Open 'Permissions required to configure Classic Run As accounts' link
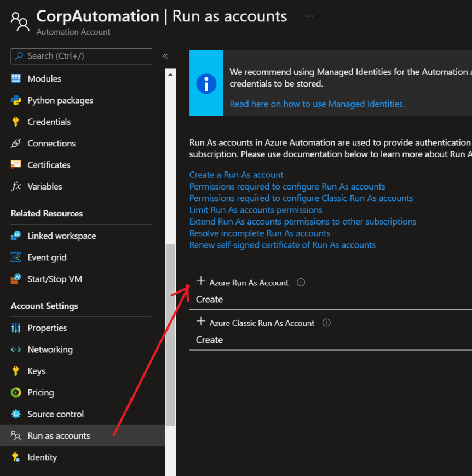Screen dimensions: 472x476 [x=301, y=198]
